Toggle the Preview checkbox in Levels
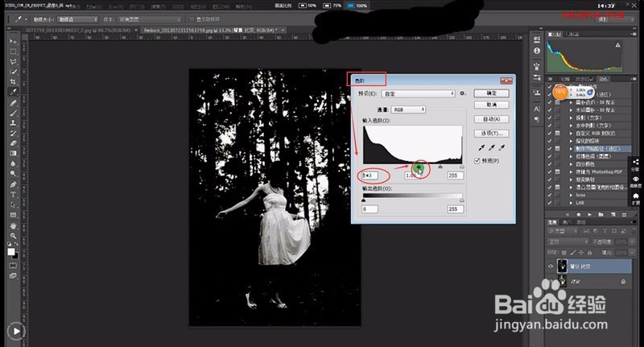This screenshot has height=347, width=644. [x=477, y=160]
